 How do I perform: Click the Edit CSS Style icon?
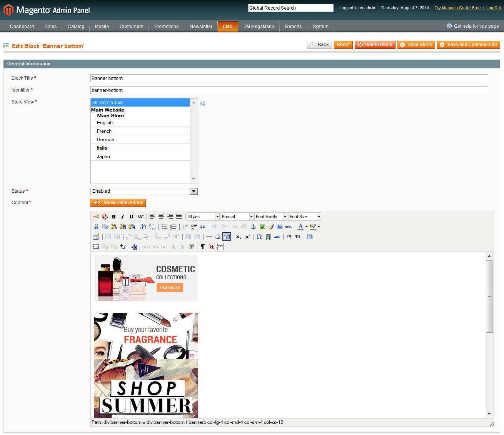pos(134,247)
